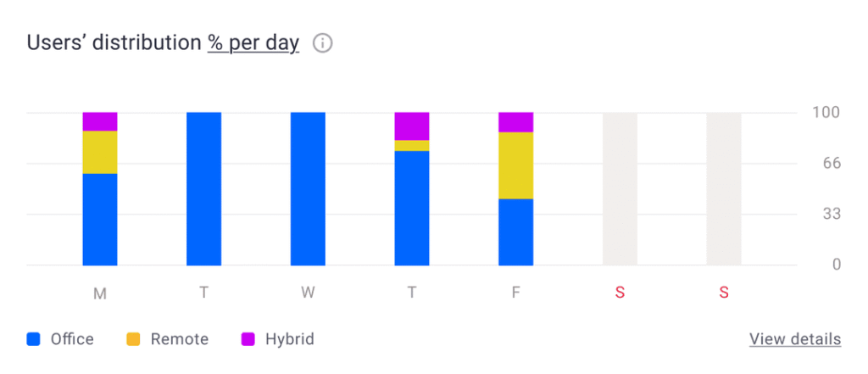868x374 pixels.
Task: Select Thursday's small yellow Remote segment
Action: coord(412,146)
